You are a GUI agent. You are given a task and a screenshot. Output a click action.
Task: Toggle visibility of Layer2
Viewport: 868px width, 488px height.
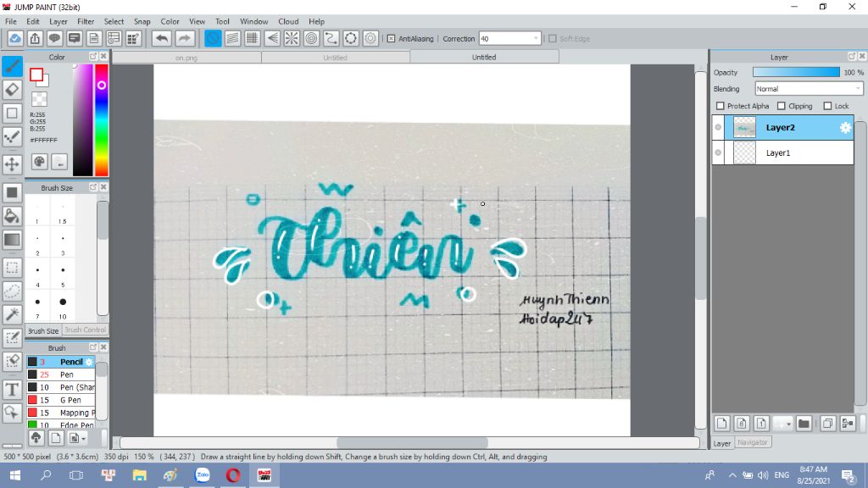[718, 128]
